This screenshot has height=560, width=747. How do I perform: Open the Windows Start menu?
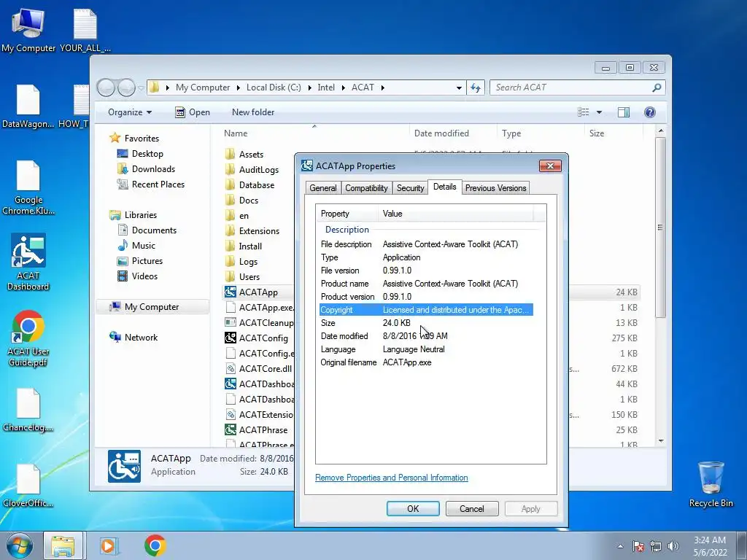(20, 545)
